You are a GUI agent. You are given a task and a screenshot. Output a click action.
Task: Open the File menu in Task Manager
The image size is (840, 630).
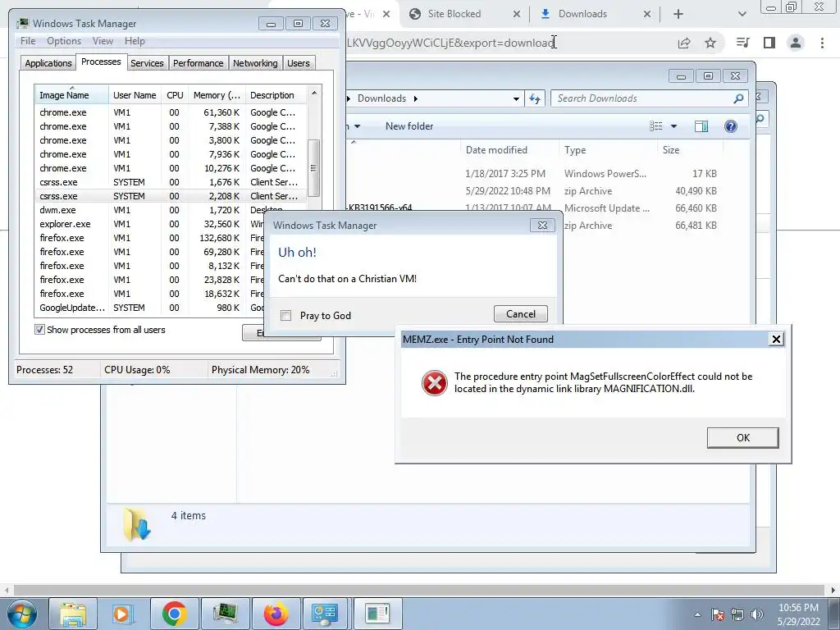(x=28, y=41)
